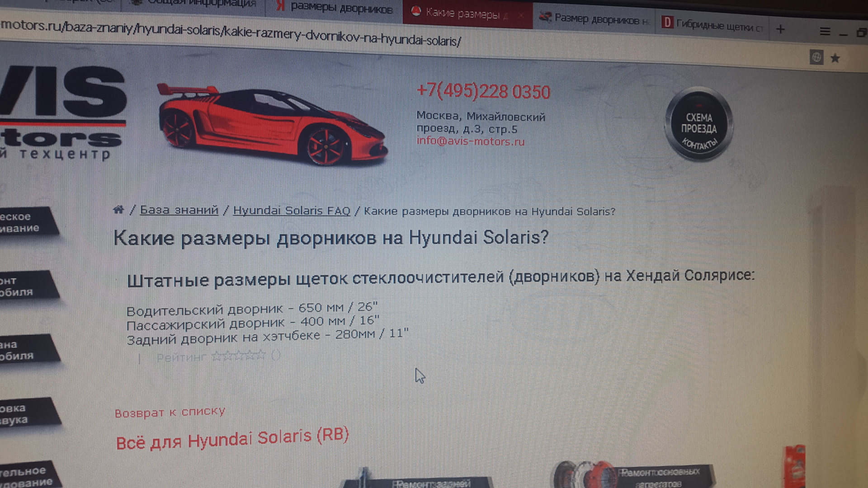Open a new browser tab
This screenshot has width=868, height=488.
click(780, 30)
